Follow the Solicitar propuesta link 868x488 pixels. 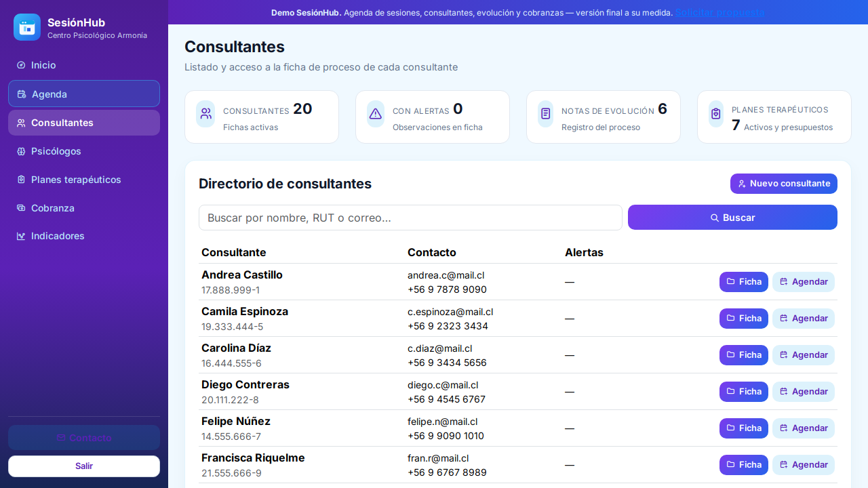(x=719, y=12)
